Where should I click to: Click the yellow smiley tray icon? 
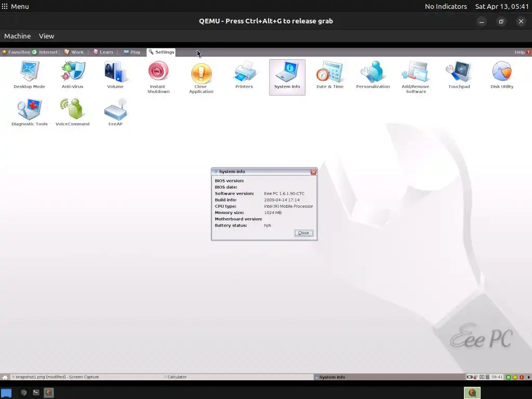[515, 377]
